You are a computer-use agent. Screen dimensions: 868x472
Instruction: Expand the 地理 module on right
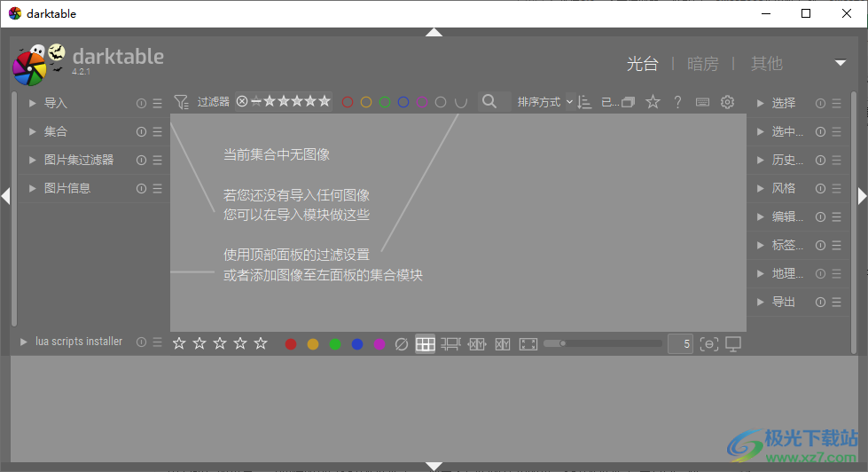point(760,273)
